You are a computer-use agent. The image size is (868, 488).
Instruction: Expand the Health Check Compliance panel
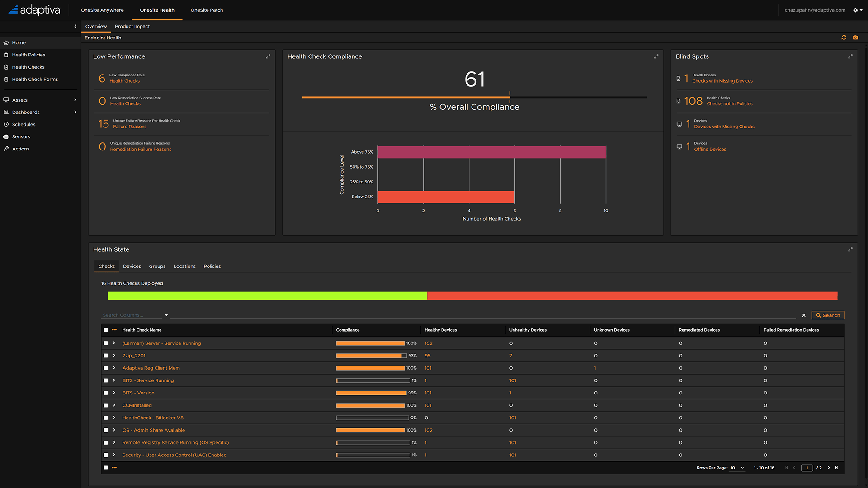pyautogui.click(x=656, y=56)
